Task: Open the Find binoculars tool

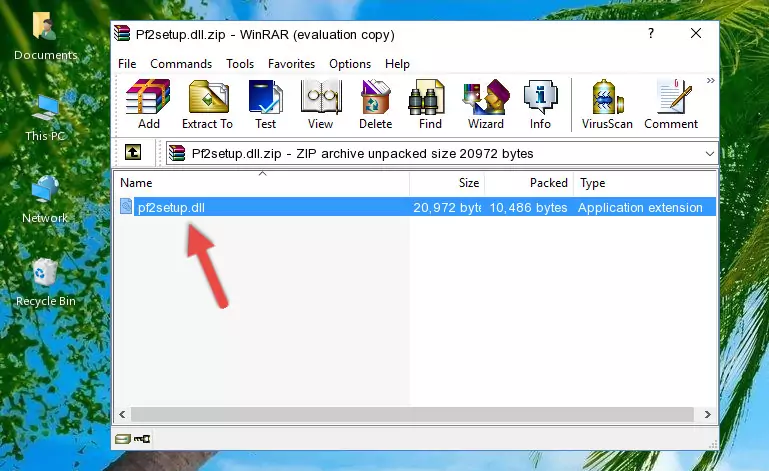Action: [x=430, y=104]
